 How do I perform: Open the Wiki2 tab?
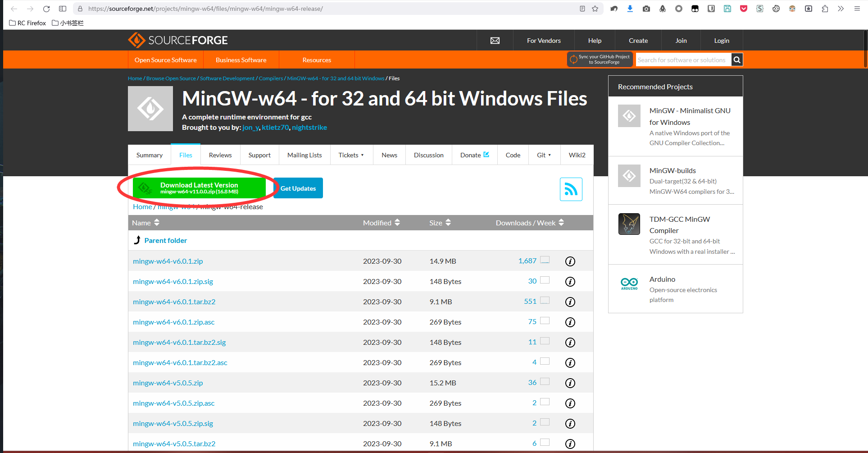[x=577, y=155]
